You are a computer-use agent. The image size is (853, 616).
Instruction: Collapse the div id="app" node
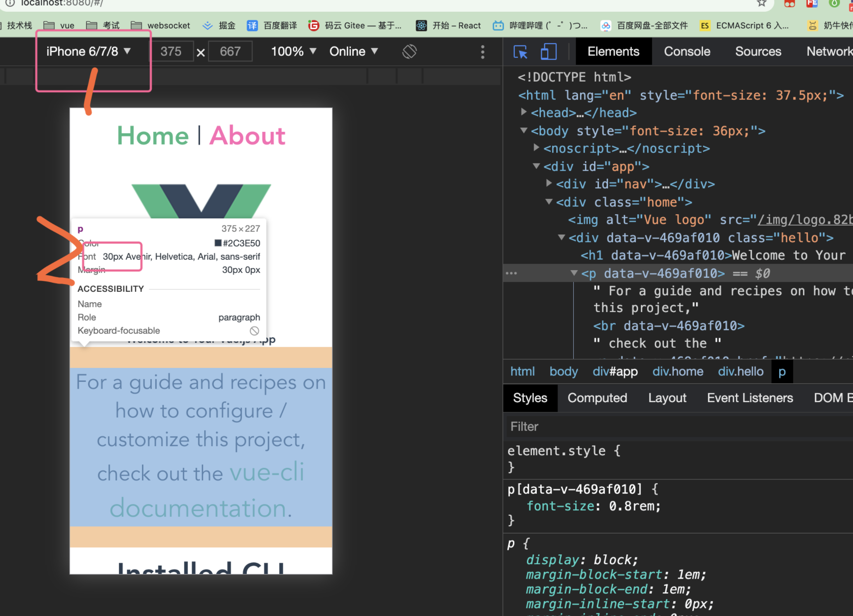tap(536, 166)
